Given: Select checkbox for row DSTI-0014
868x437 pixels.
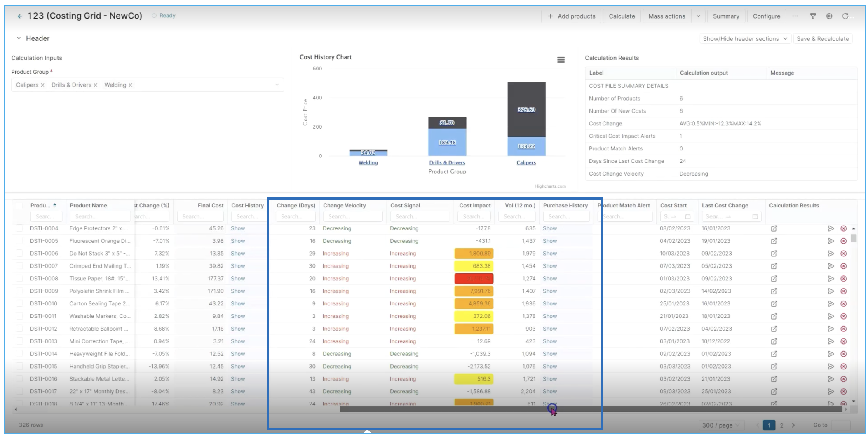Looking at the screenshot, I should tap(19, 354).
